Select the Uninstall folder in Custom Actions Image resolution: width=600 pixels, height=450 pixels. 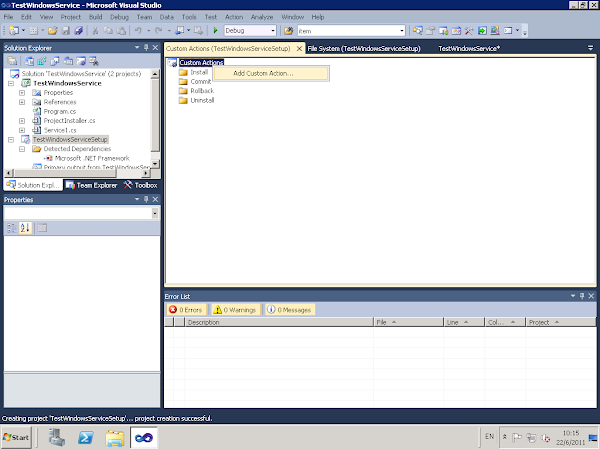pyautogui.click(x=197, y=100)
